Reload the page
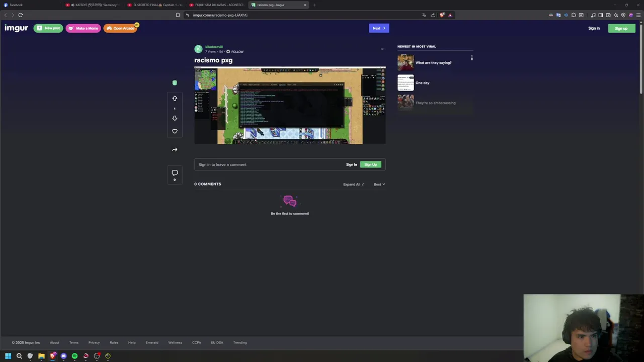Viewport: 644px width, 362px height. (x=21, y=15)
